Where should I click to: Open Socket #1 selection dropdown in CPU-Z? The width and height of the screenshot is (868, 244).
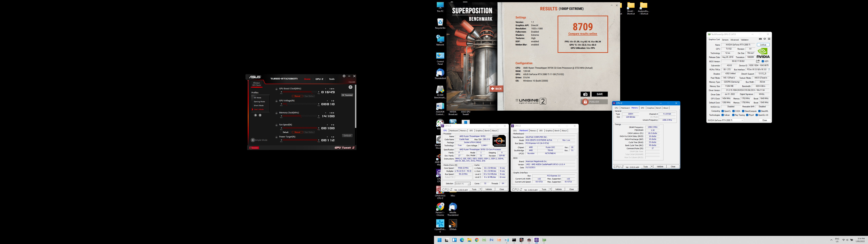(x=463, y=183)
